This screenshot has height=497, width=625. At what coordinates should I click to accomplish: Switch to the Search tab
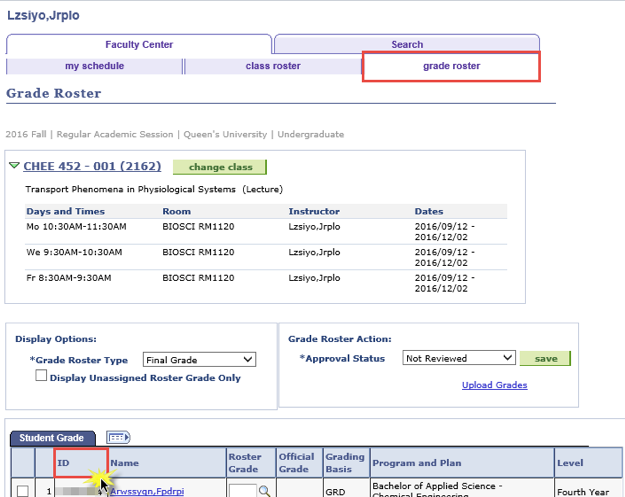[407, 44]
